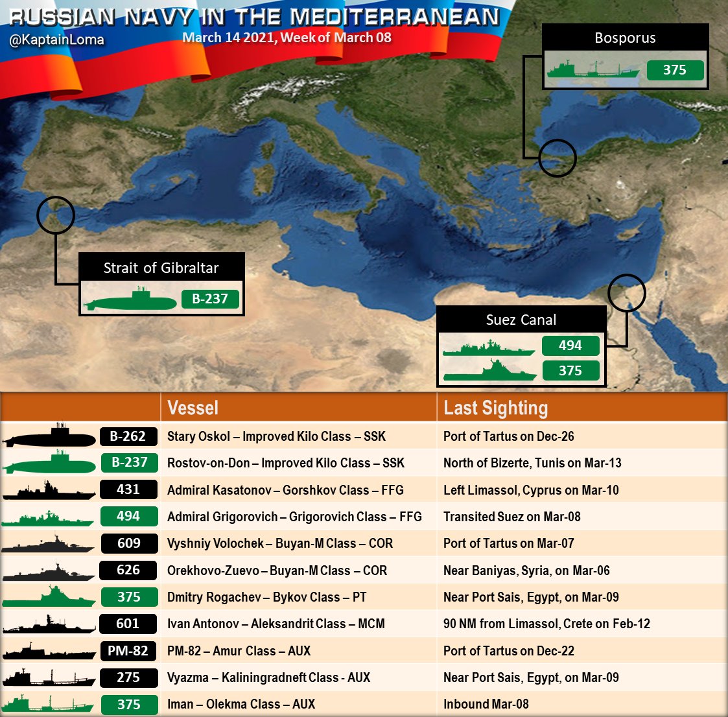Click 'North of Bizerte, Tunis on Mar-13'
This screenshot has width=728, height=717.
532,463
